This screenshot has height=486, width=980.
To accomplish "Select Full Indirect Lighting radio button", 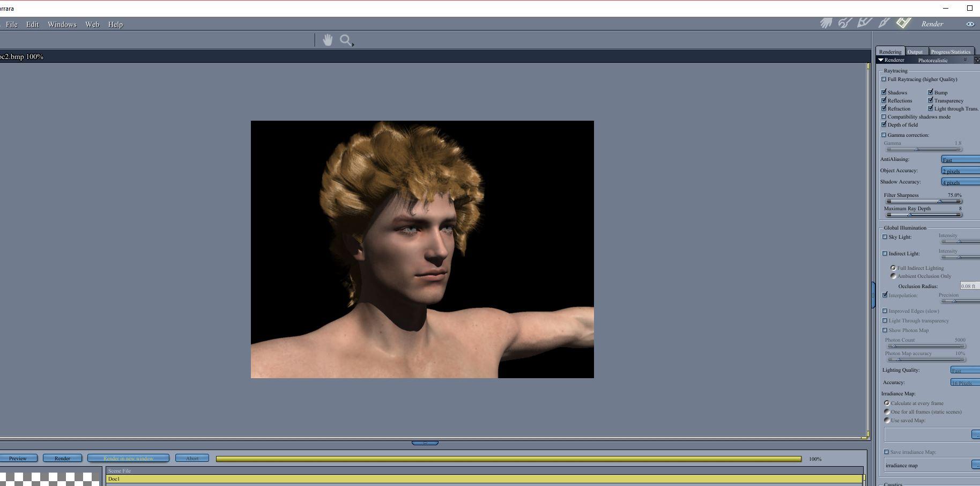I will (893, 268).
